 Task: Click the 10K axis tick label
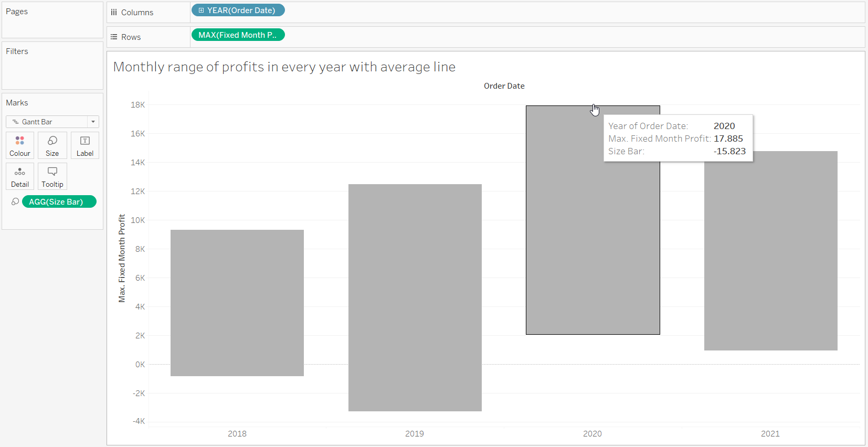(x=138, y=220)
